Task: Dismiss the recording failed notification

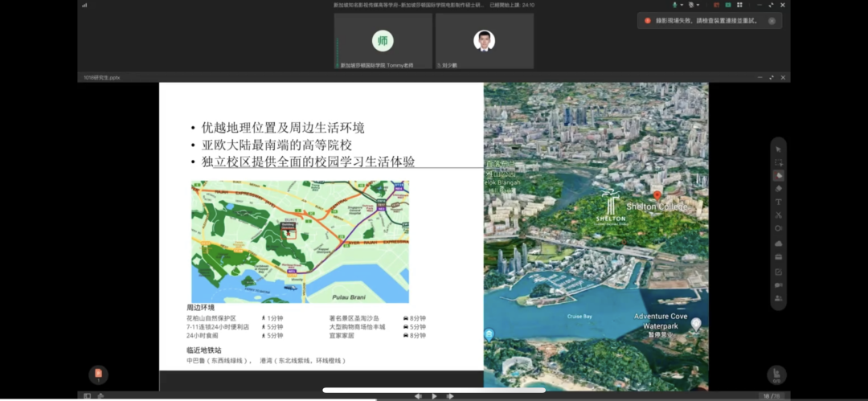Action: 772,21
